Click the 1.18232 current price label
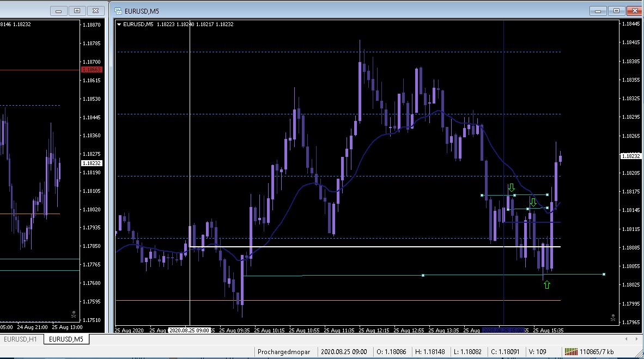The width and height of the screenshot is (644, 359). coord(630,156)
